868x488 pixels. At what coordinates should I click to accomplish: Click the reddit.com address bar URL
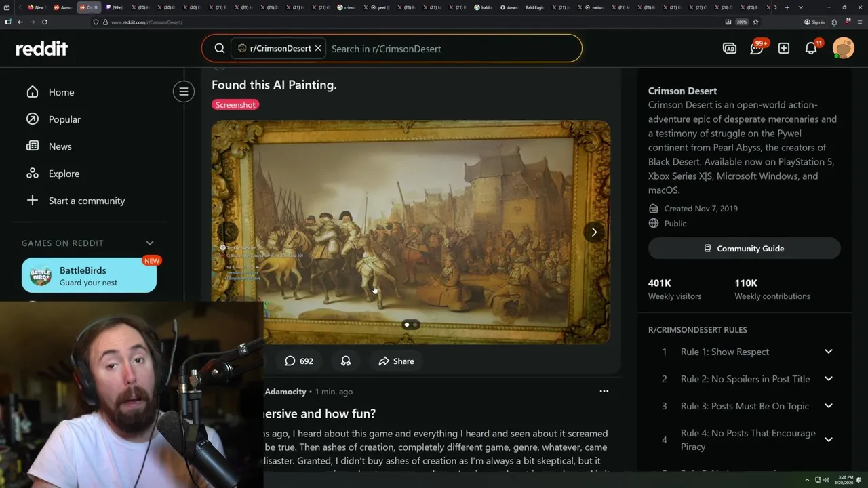(146, 22)
